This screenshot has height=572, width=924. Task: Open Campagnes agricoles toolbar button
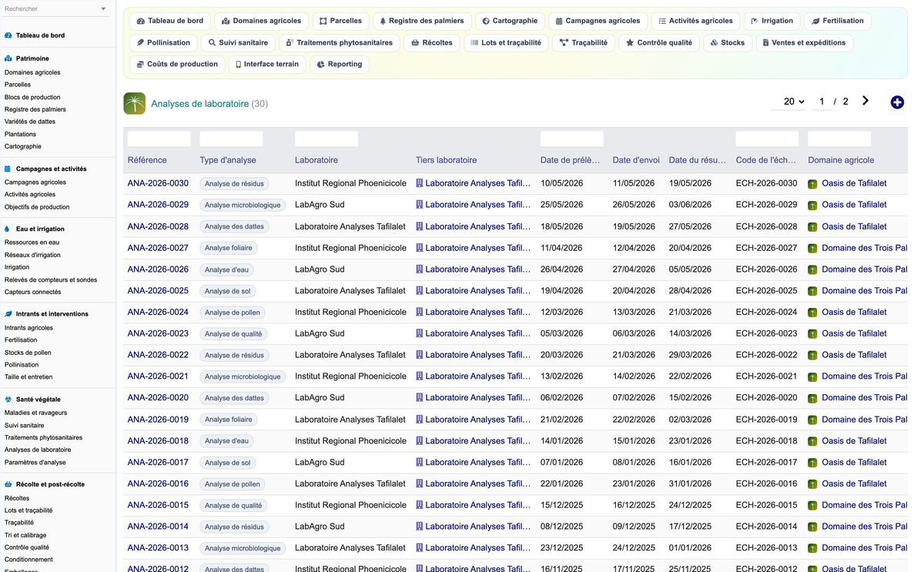click(598, 21)
